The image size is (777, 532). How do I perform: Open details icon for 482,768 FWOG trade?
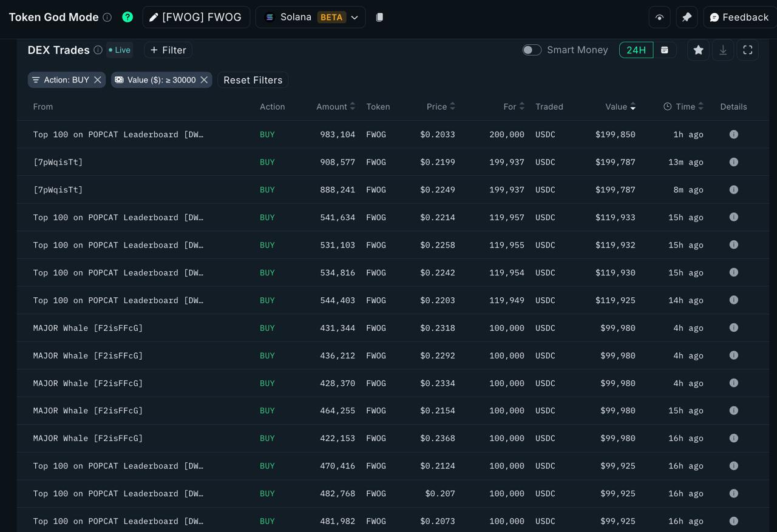point(734,493)
